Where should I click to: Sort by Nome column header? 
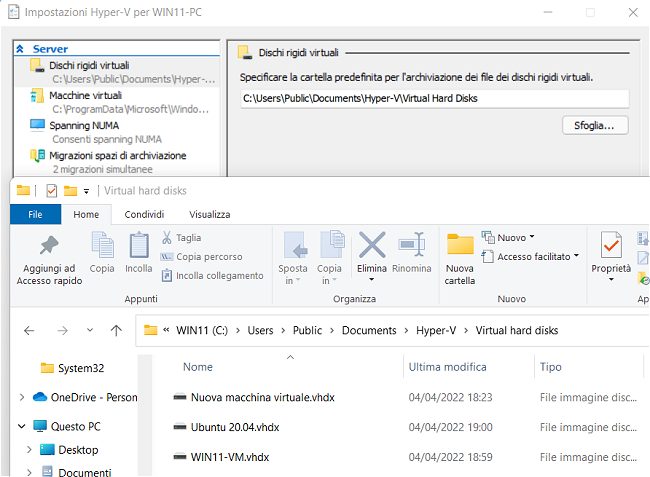tap(198, 367)
